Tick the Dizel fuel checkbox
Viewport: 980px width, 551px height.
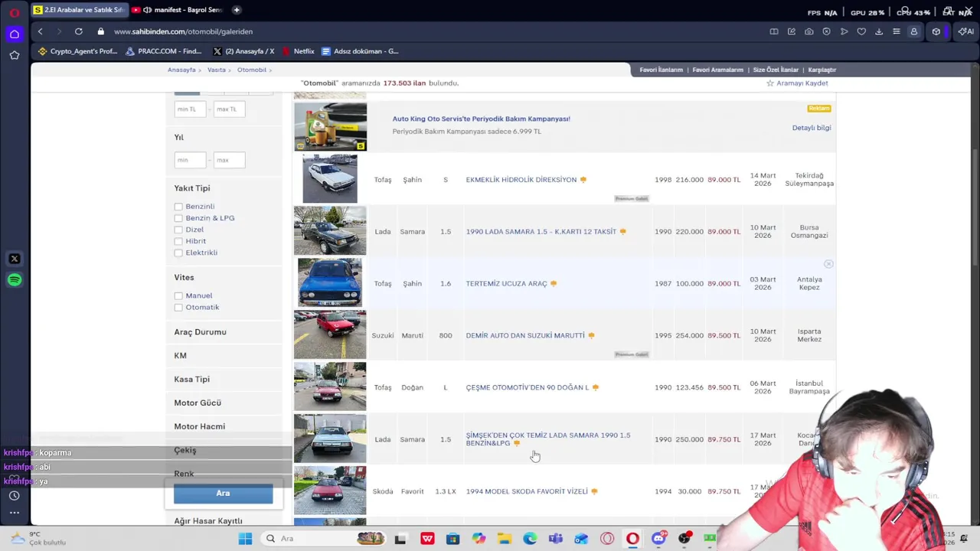[178, 230]
